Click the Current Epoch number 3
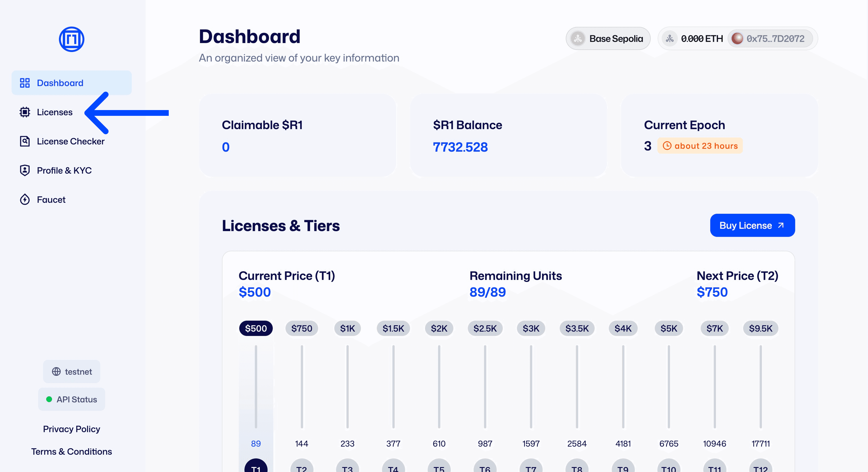Screen dimensions: 868x472 [x=647, y=146]
